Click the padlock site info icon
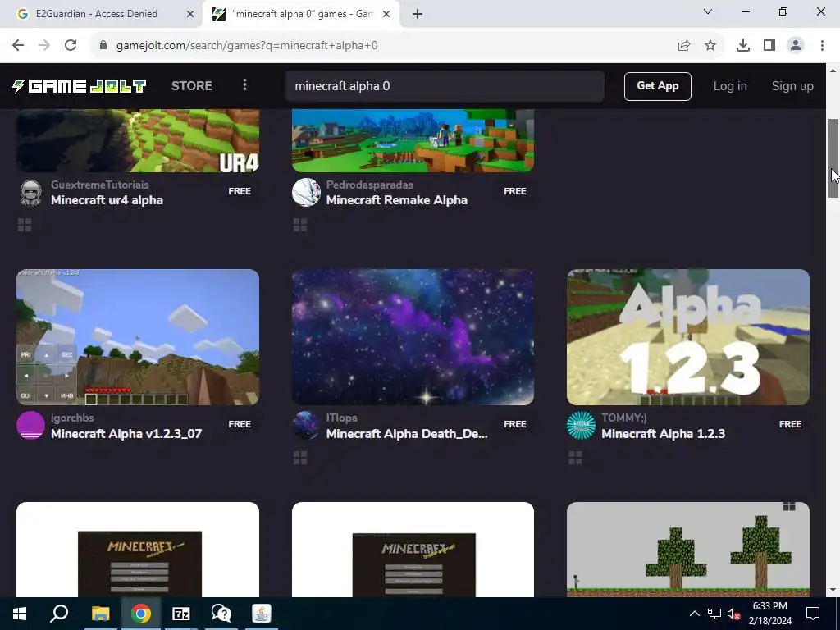 (x=103, y=46)
